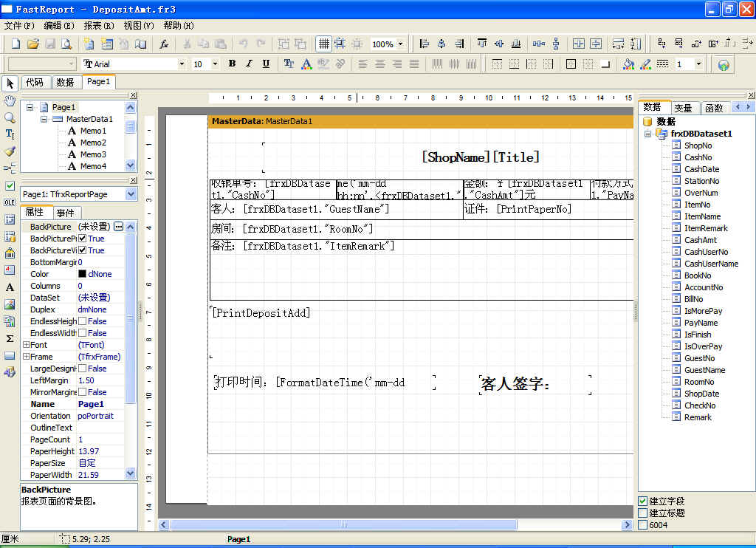This screenshot has width=756, height=548.
Task: Switch to the 事件 events tab
Action: 66,213
